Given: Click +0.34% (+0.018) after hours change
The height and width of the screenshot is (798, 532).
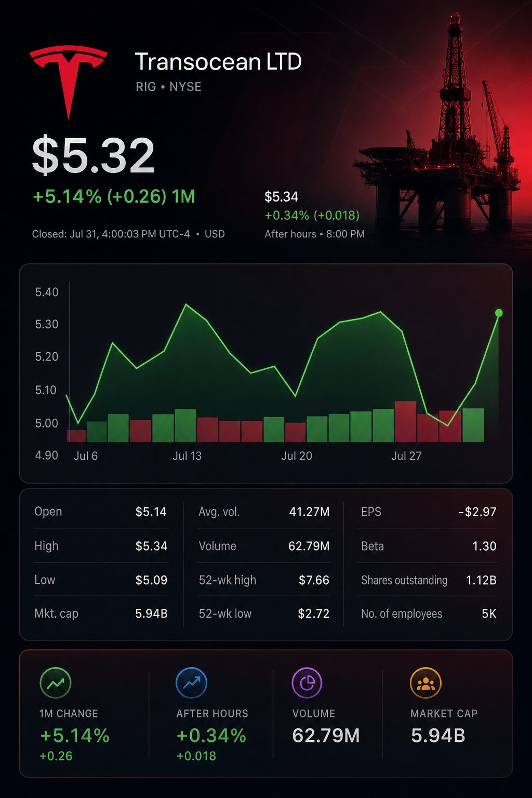Looking at the screenshot, I should 312,215.
